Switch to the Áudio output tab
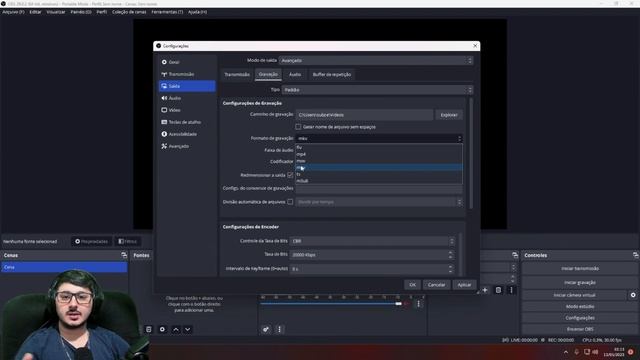 [295, 75]
